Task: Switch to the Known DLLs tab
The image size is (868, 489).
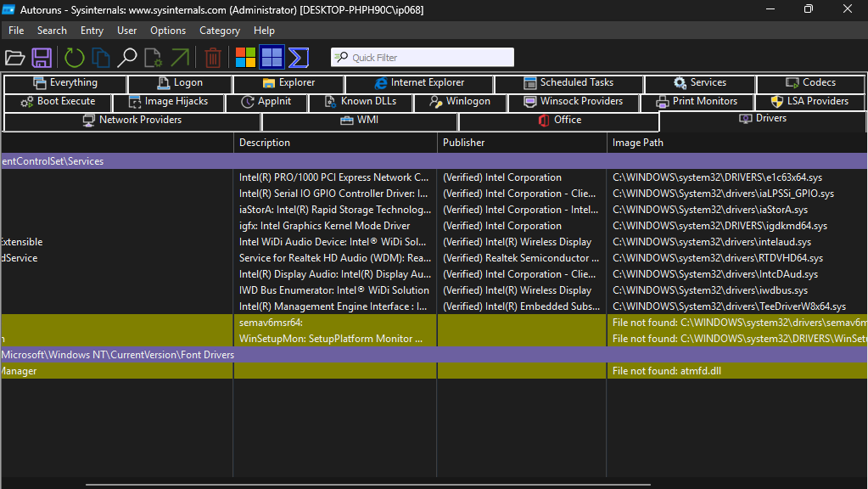Action: 361,102
